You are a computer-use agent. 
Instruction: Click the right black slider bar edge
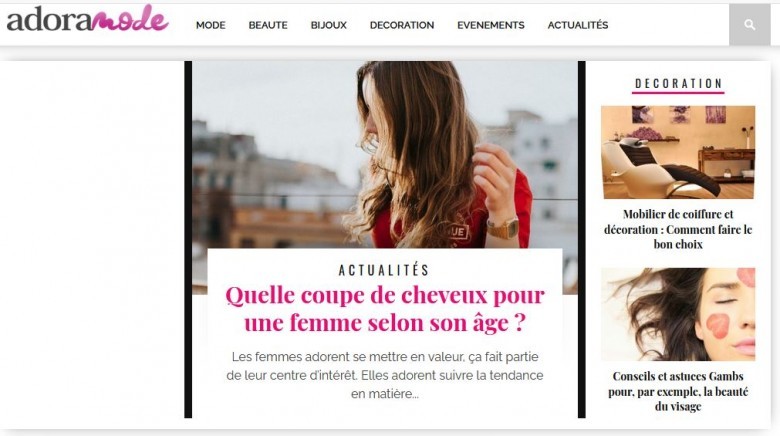582,239
